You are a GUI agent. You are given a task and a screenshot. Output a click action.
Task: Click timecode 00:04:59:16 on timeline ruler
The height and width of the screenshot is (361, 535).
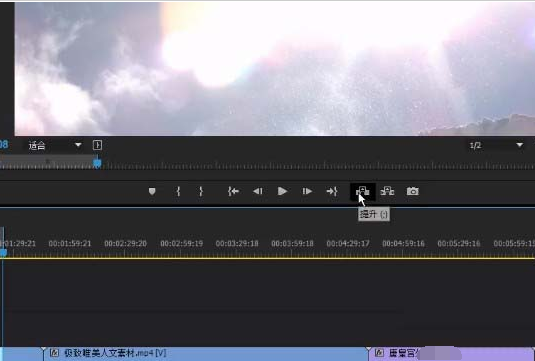[x=403, y=243]
